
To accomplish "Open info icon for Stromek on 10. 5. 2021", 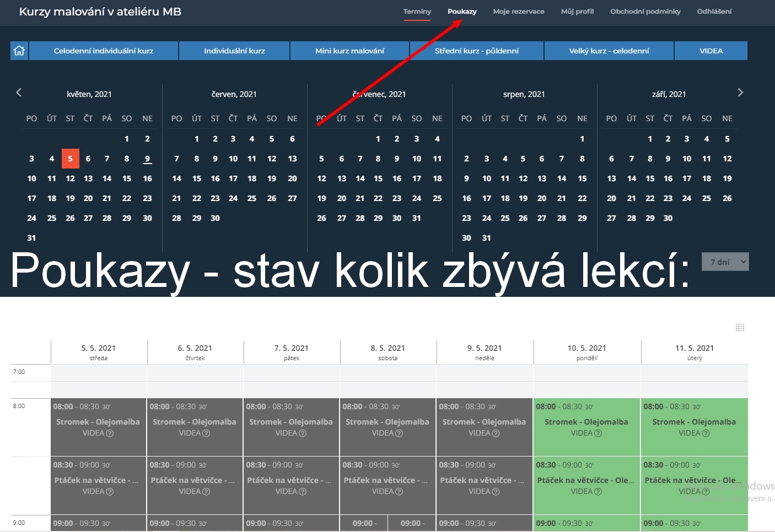I will 598,433.
